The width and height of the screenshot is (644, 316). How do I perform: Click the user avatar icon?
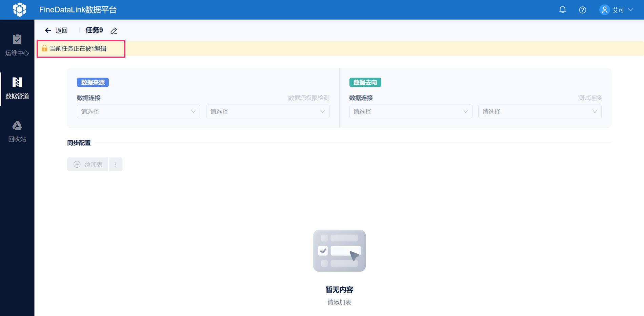[604, 10]
